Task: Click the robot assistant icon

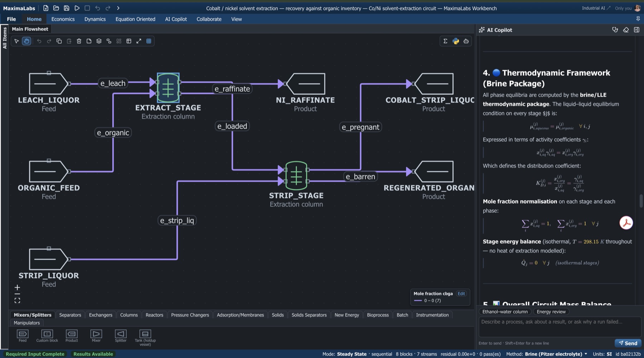Action: (466, 41)
